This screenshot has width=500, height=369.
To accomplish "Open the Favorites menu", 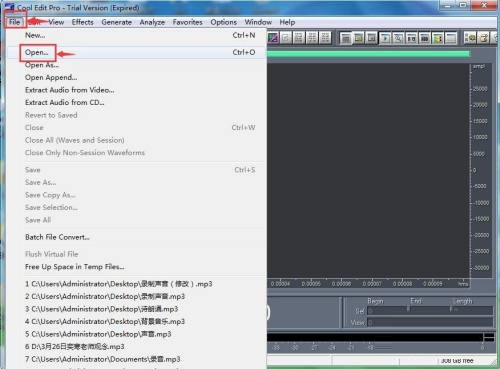I will click(x=187, y=22).
